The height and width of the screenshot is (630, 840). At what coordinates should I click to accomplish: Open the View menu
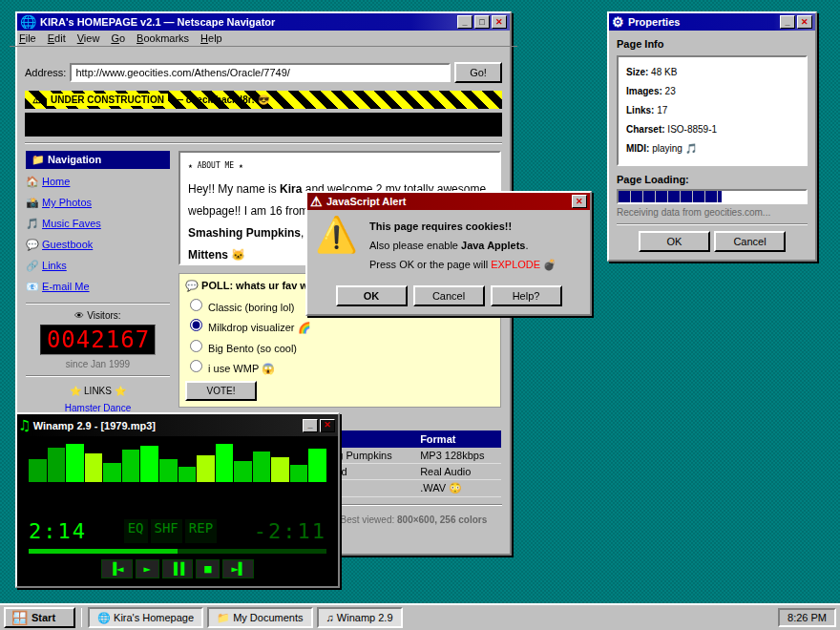pos(88,38)
